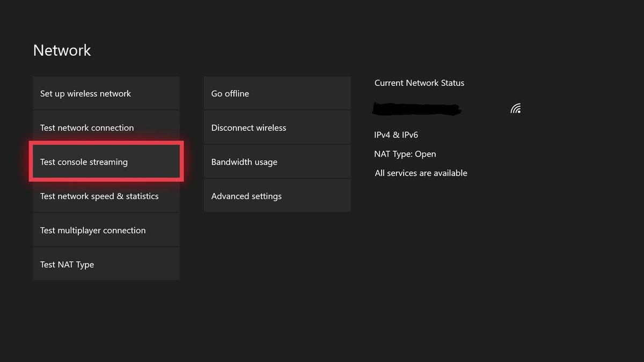Click the NAT Type: Open status
Viewport: 644px width, 362px height.
[405, 154]
